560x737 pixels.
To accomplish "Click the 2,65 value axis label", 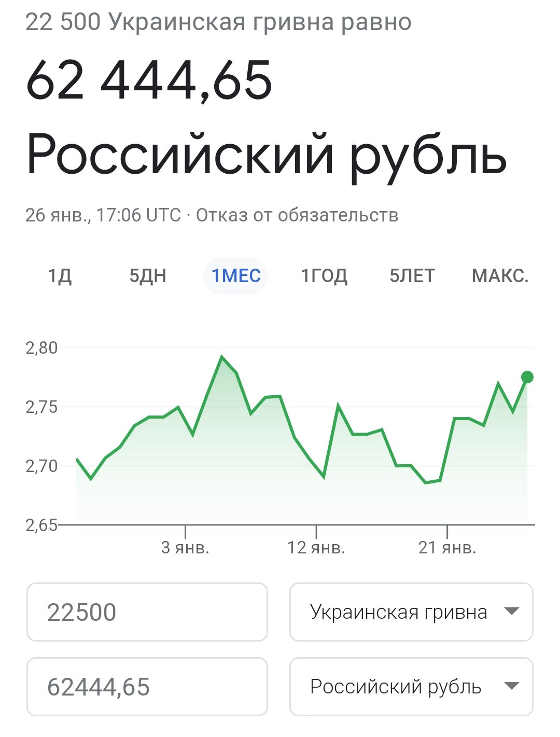I will tap(41, 525).
